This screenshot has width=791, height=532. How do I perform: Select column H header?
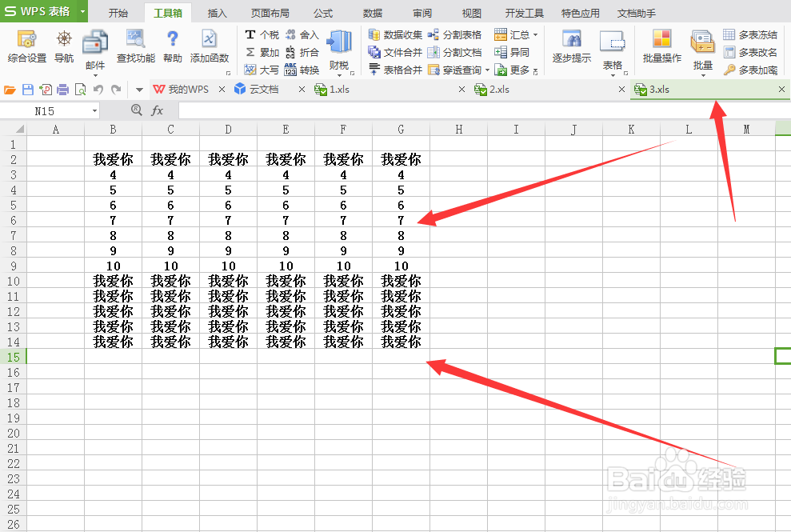tap(458, 130)
